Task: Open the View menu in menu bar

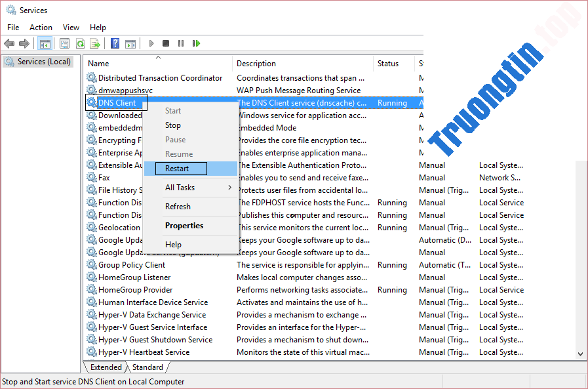Action: coord(71,28)
